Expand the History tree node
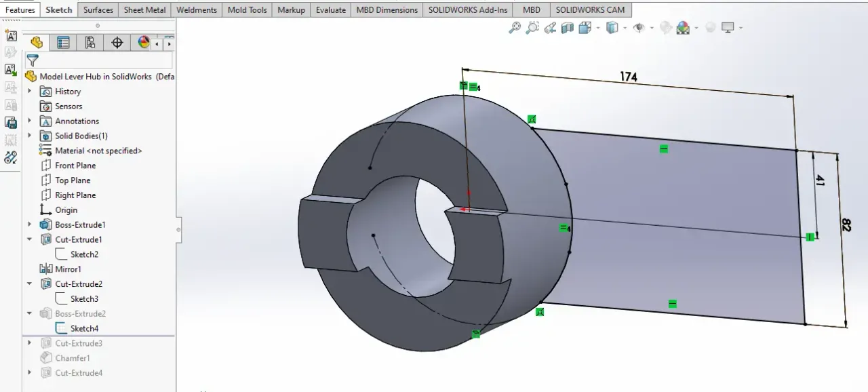 30,91
